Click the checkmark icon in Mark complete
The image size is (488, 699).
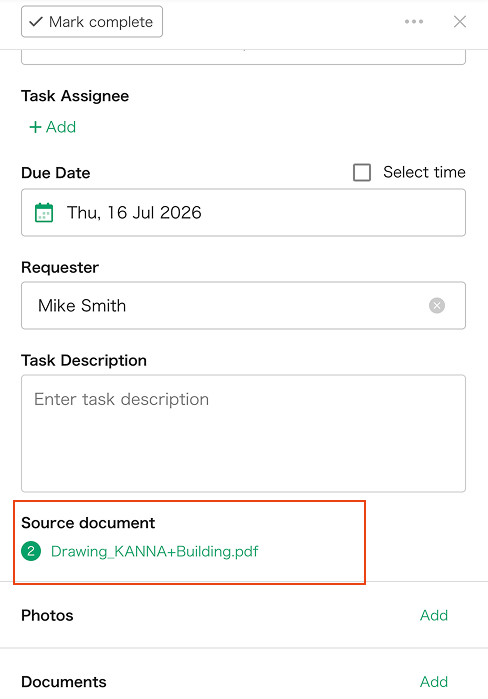tap(36, 22)
